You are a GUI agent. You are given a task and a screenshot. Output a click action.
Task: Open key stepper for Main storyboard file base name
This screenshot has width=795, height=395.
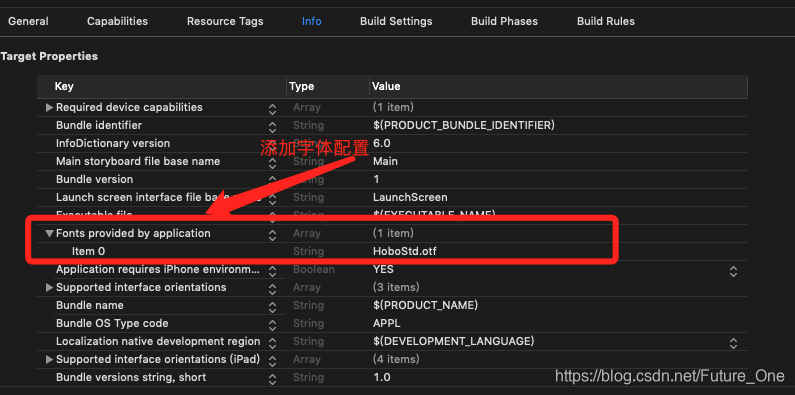pyautogui.click(x=272, y=163)
